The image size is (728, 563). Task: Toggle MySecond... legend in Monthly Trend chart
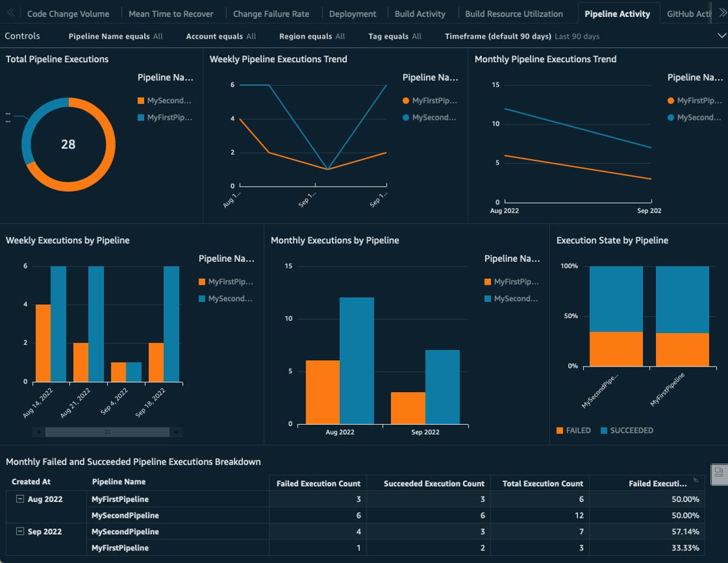[694, 118]
